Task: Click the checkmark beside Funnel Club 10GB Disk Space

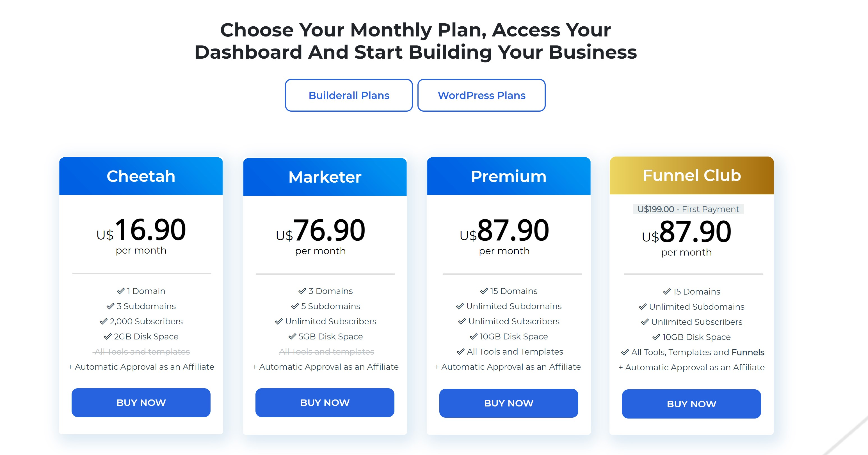Action: pos(656,337)
